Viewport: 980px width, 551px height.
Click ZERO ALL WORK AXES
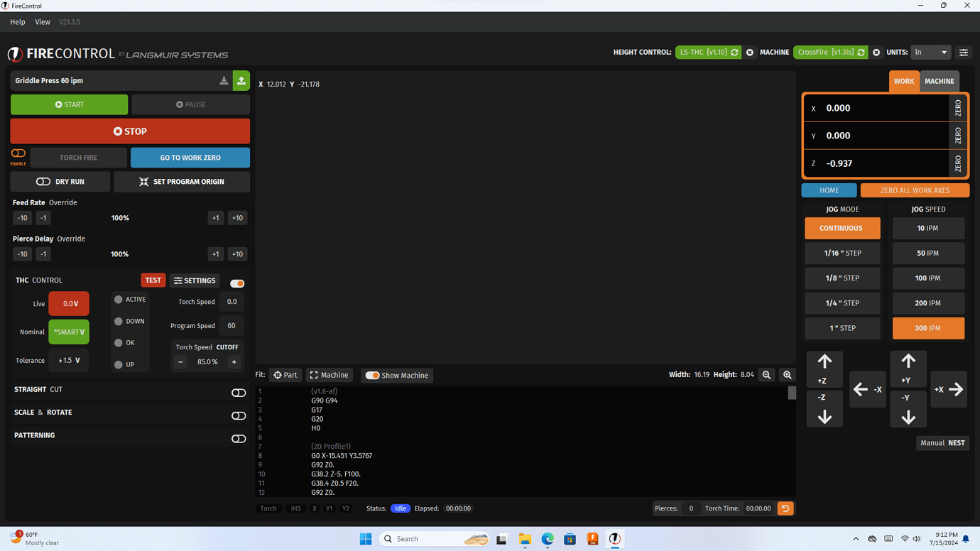(915, 190)
